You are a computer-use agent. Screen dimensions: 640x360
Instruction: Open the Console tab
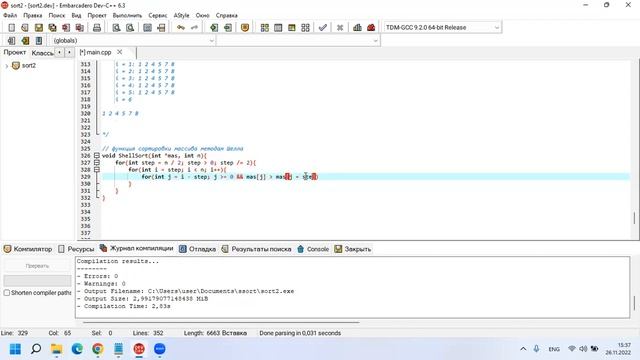pos(313,249)
